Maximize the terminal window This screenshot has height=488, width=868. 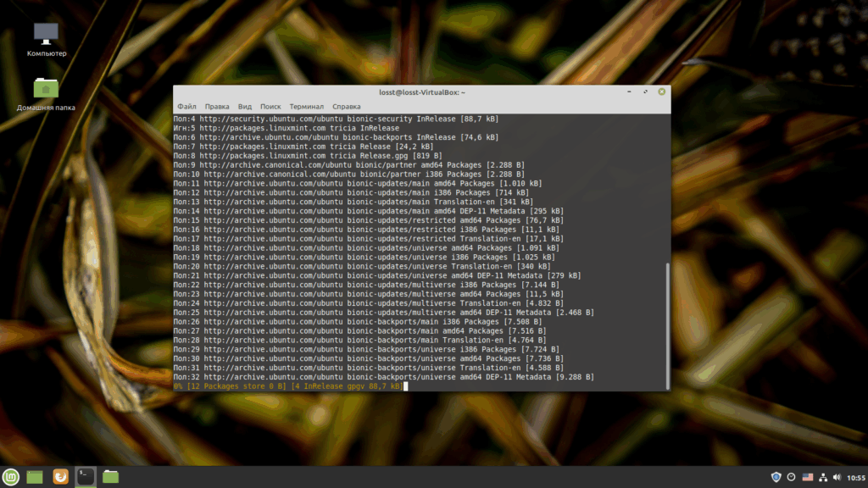tap(645, 91)
